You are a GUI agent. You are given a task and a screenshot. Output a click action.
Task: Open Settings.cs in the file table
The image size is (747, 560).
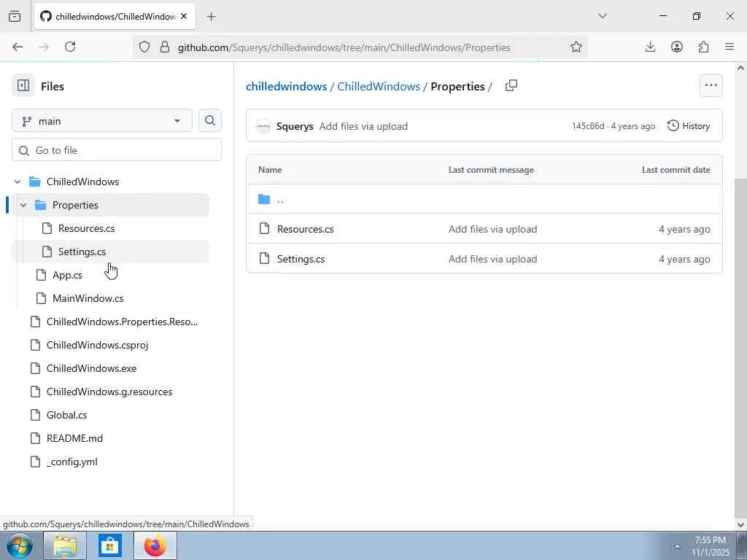pos(301,259)
